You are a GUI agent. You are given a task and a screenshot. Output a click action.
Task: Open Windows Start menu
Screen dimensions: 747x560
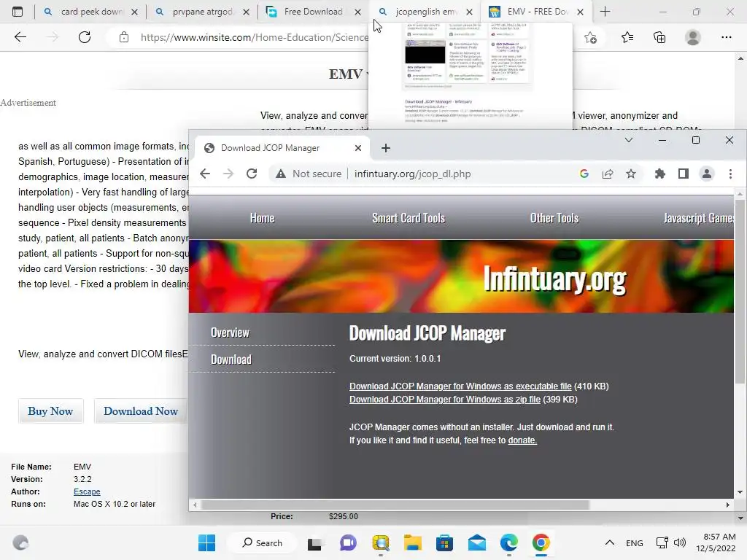coord(206,542)
